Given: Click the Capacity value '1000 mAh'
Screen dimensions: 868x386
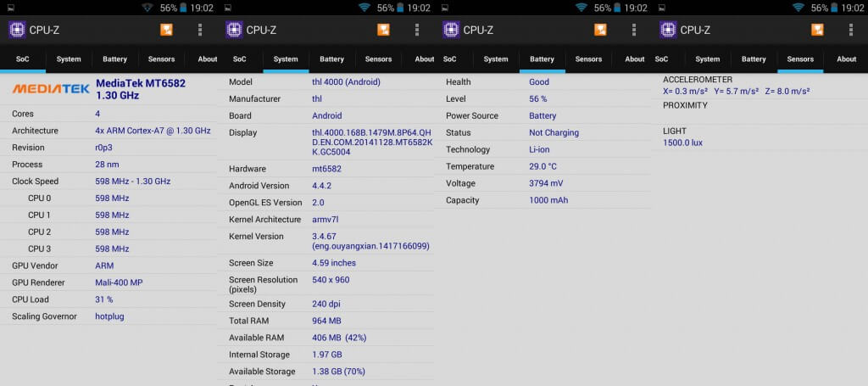Looking at the screenshot, I should click(548, 200).
